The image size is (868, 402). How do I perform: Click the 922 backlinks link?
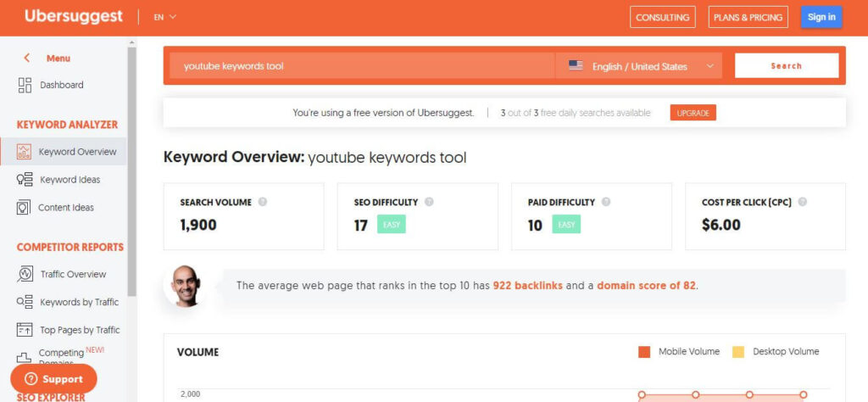pos(527,286)
